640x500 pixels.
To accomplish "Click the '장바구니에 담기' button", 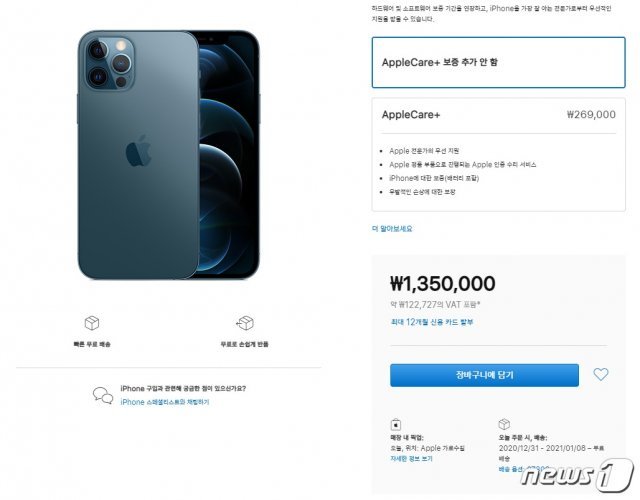I will (x=484, y=375).
